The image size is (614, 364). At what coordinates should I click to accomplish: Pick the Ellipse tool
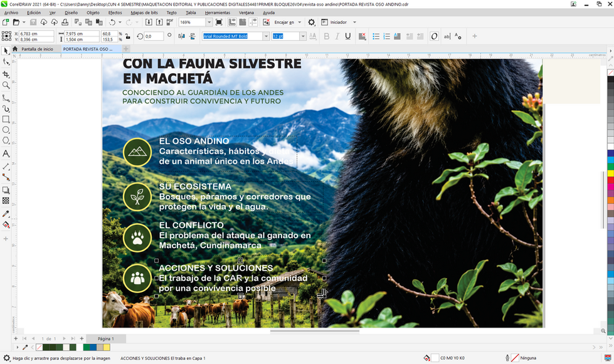6,130
